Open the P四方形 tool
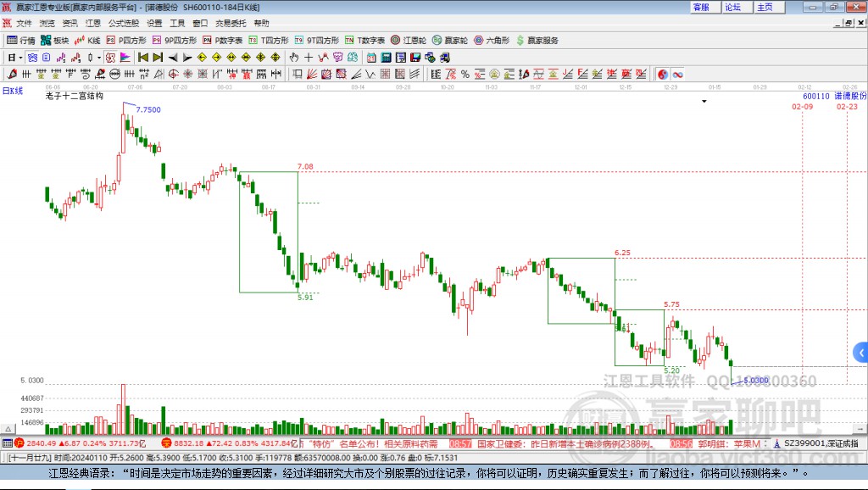Image resolution: width=868 pixels, height=490 pixels. [x=126, y=41]
